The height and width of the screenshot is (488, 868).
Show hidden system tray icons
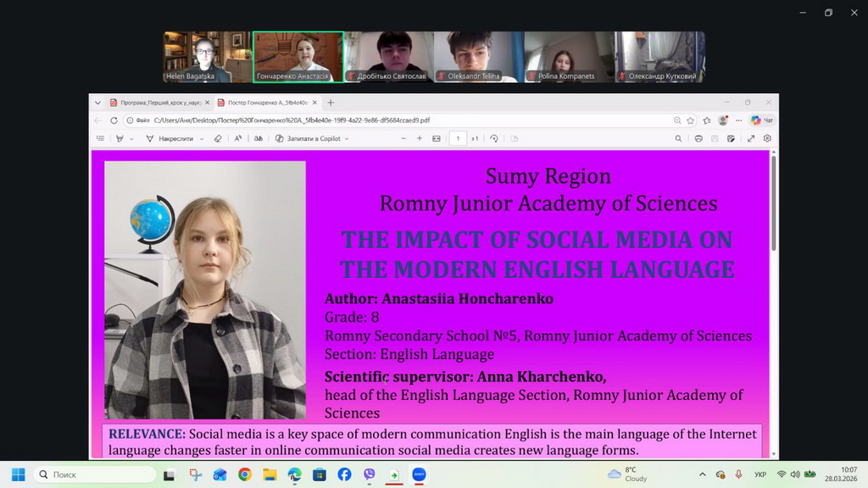(x=702, y=474)
